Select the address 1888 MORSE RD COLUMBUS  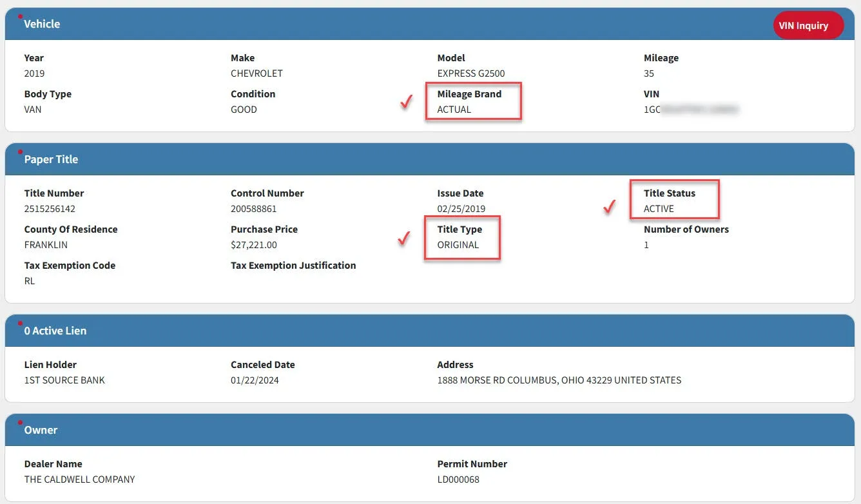(559, 380)
